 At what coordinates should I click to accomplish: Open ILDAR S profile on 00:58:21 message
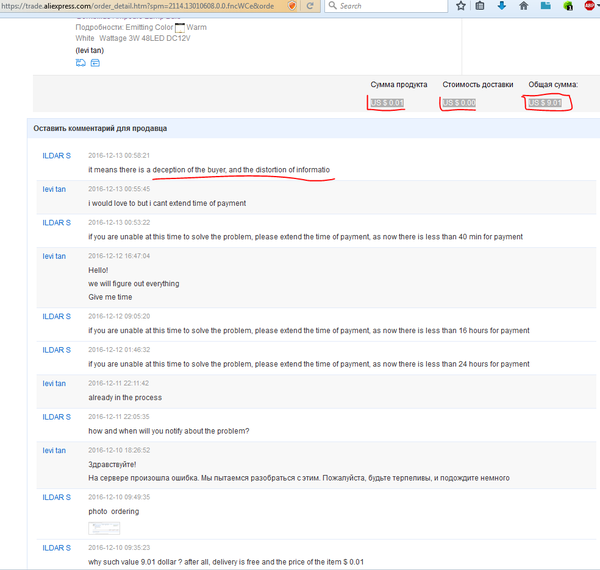[x=56, y=156]
